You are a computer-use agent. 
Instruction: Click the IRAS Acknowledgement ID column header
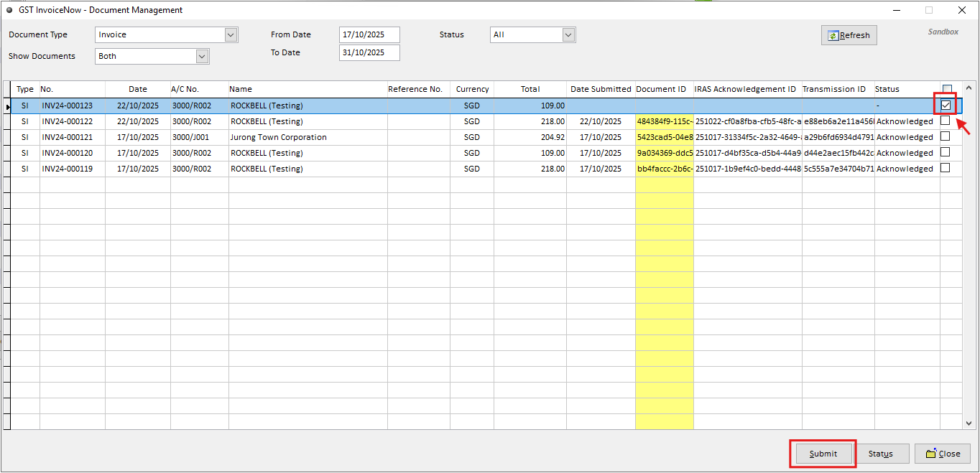coord(747,89)
